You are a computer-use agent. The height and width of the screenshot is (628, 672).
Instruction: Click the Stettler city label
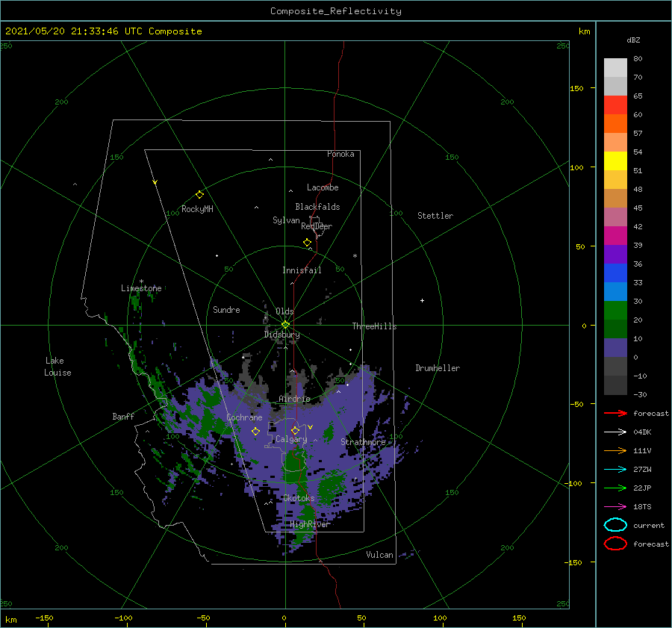pos(435,216)
